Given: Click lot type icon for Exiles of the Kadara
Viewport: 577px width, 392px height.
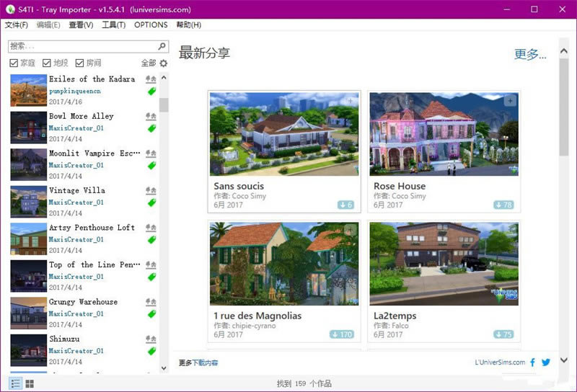Looking at the screenshot, I should pos(151,79).
